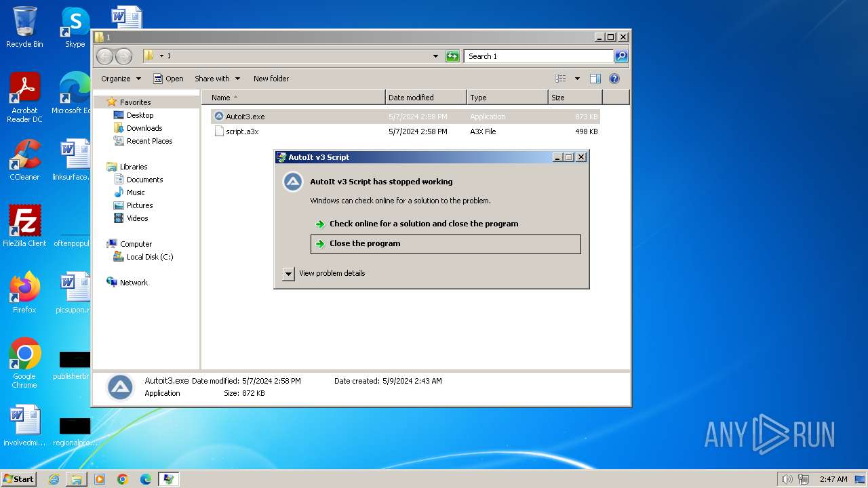Open Explorer help

(614, 79)
